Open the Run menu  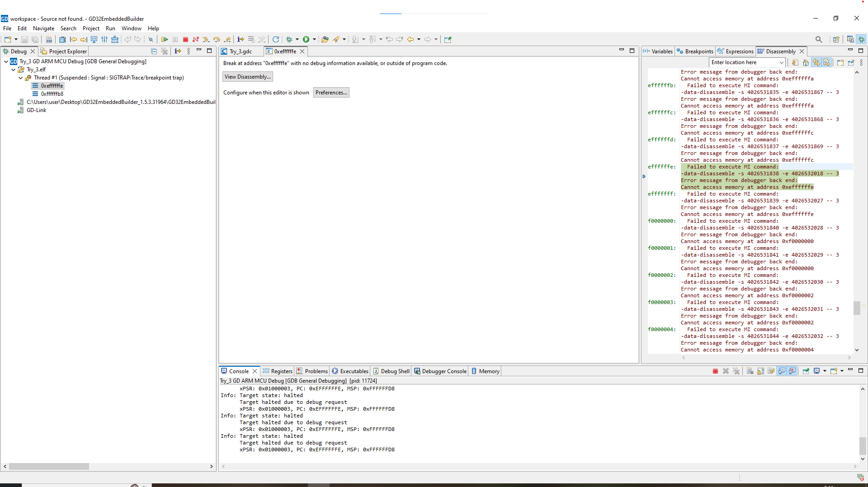click(110, 28)
